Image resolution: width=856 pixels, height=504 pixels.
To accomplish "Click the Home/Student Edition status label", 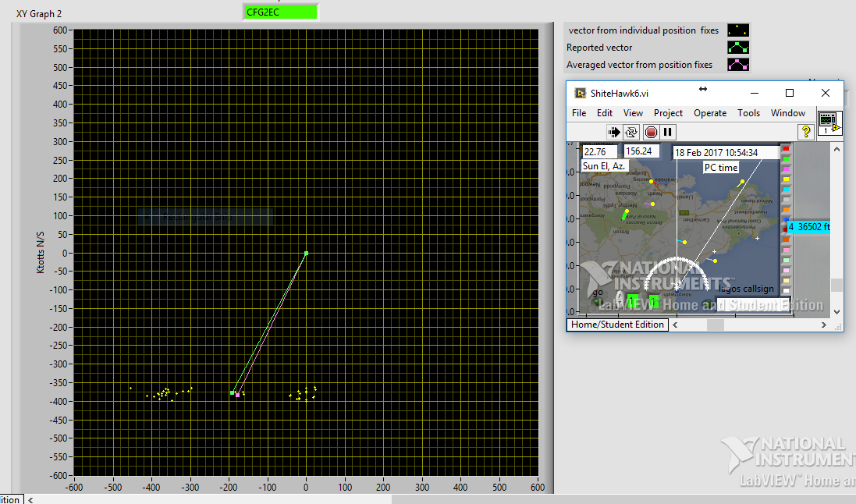I will click(617, 325).
